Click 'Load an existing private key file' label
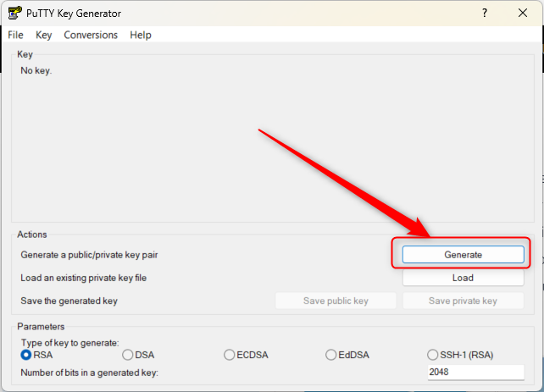Image resolution: width=544 pixels, height=392 pixels. coord(84,278)
